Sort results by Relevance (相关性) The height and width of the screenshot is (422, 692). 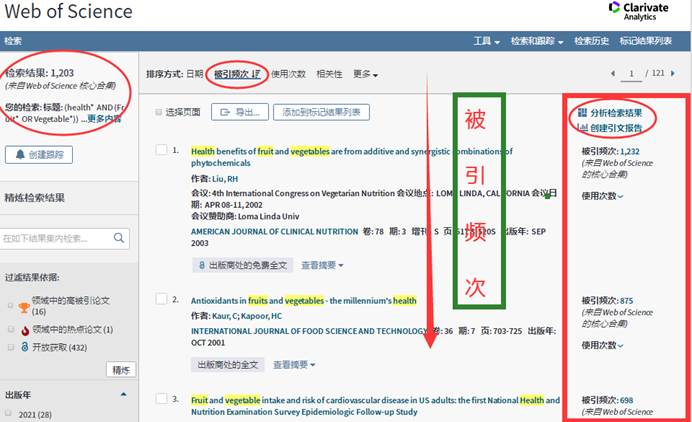click(x=329, y=74)
